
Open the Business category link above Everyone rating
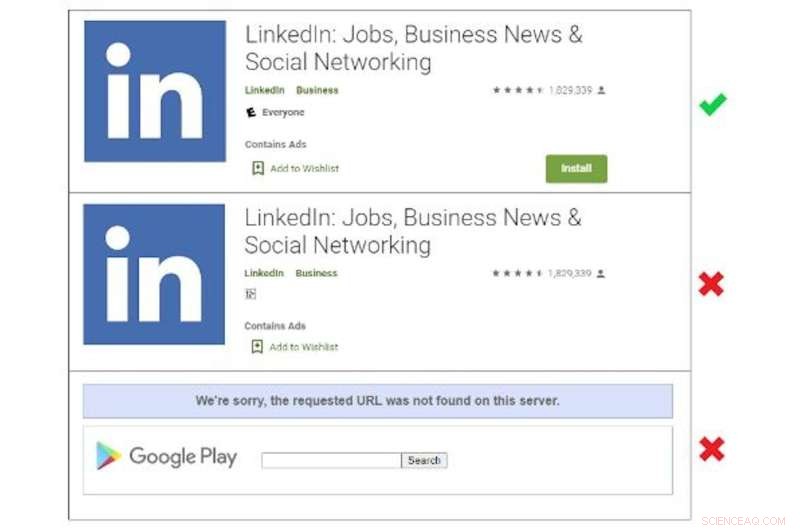[x=317, y=90]
